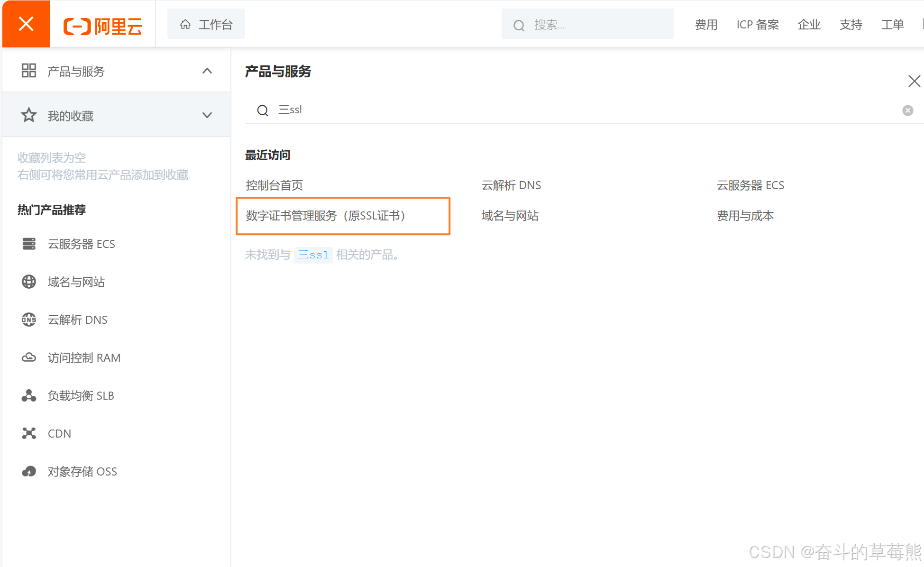Open 云解析 DNS under 最近访问
Image resolution: width=924 pixels, height=567 pixels.
pyautogui.click(x=511, y=185)
